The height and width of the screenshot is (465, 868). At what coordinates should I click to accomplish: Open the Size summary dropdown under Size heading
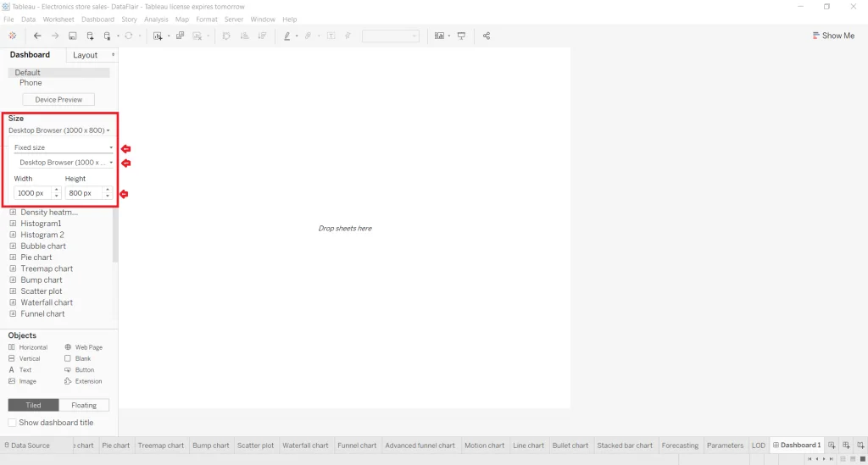pos(58,130)
